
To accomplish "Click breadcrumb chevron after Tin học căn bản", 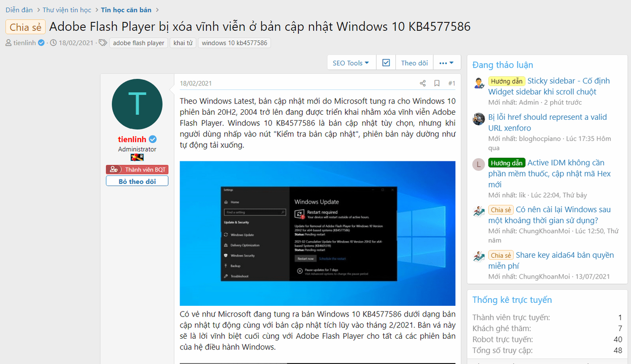I will [x=157, y=10].
